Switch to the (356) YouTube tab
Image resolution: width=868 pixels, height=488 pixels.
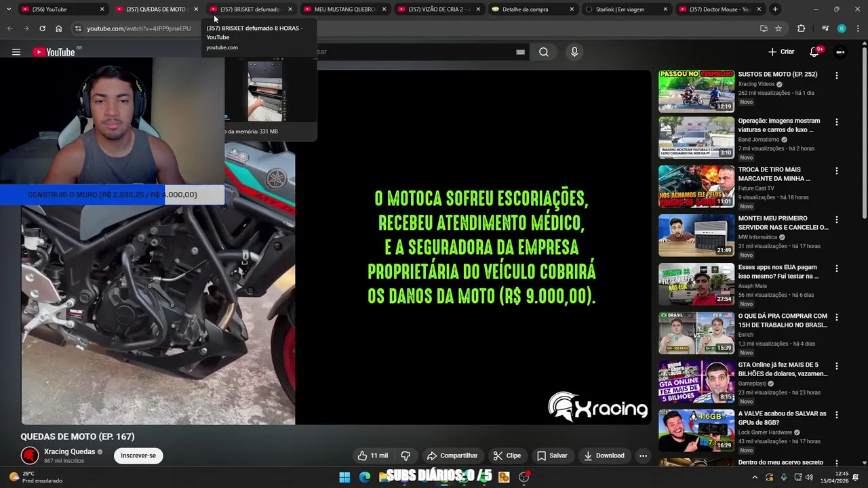[x=63, y=9]
